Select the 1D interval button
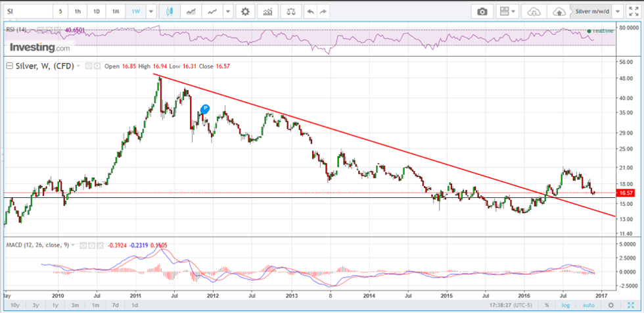Image resolution: width=644 pixels, height=313 pixels. coord(97,11)
